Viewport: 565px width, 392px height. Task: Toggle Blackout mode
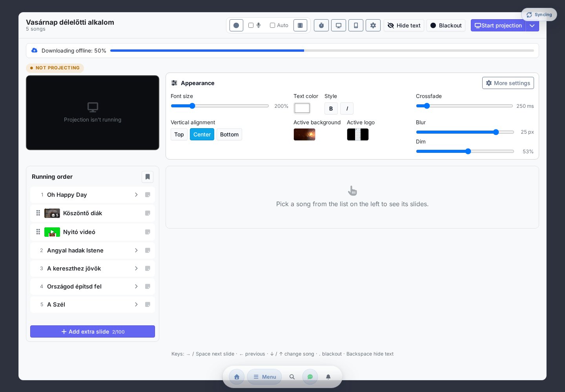(446, 25)
